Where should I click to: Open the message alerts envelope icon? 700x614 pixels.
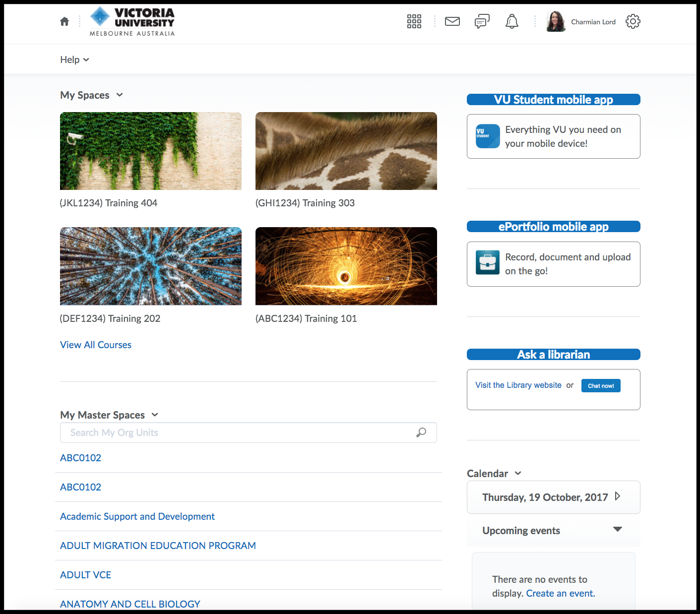click(452, 21)
